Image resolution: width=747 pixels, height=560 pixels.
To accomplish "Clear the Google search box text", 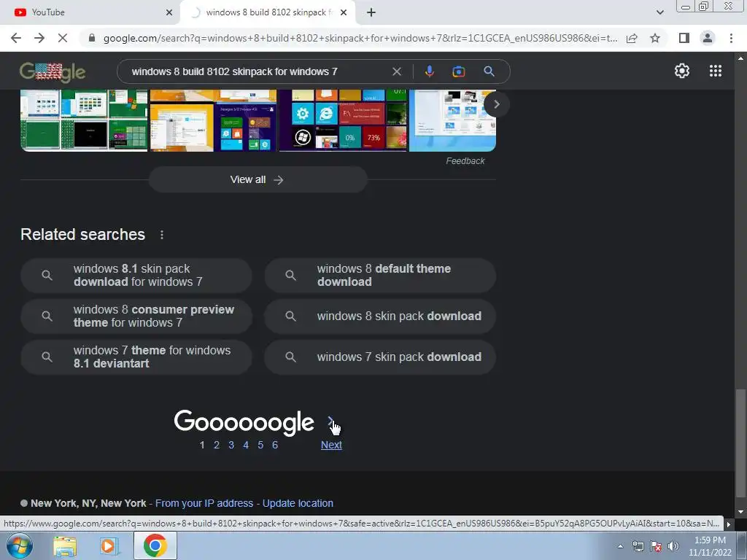I will tap(396, 71).
